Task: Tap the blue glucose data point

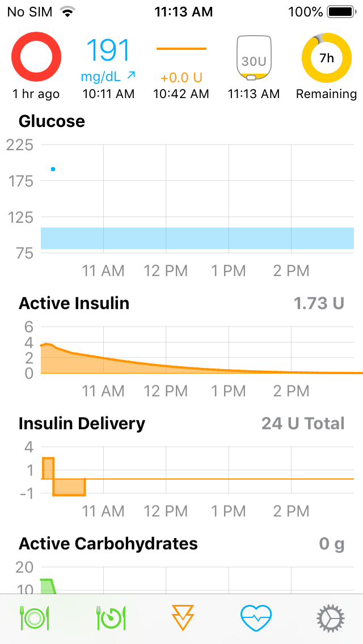Action: click(x=52, y=168)
